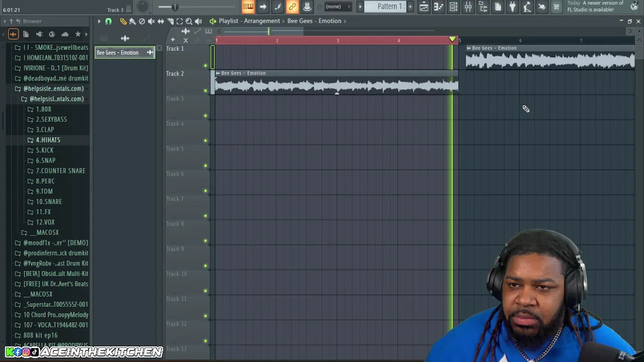The width and height of the screenshot is (644, 362).
Task: Switch browser to the Plugins tab
Action: [39, 34]
